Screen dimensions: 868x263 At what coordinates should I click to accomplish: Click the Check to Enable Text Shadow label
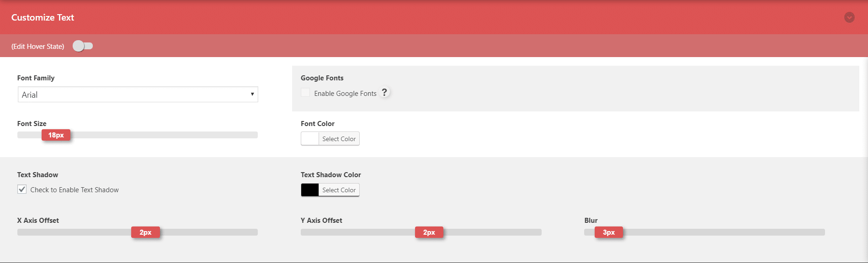tap(75, 190)
